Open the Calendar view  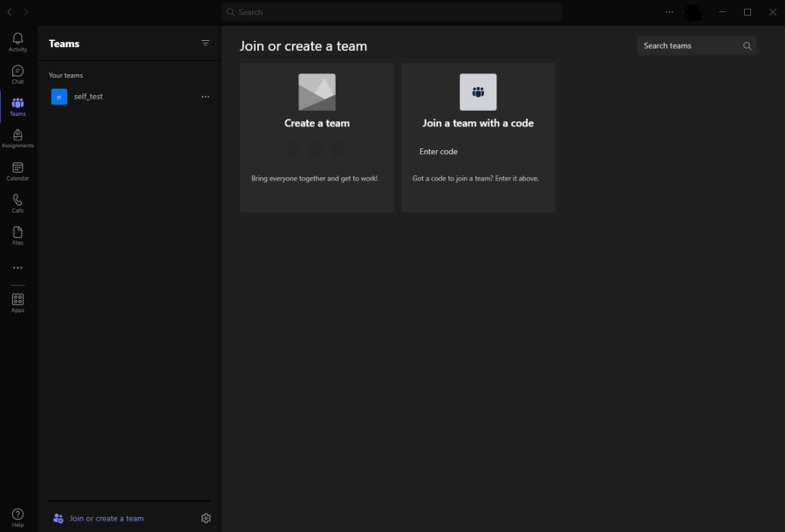point(17,171)
